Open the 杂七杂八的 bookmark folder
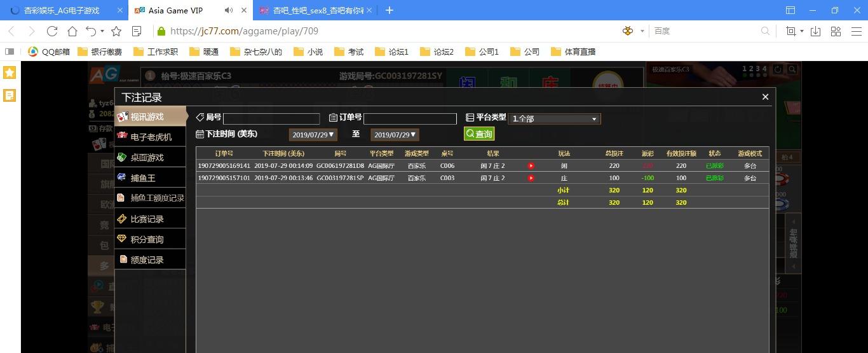 256,52
